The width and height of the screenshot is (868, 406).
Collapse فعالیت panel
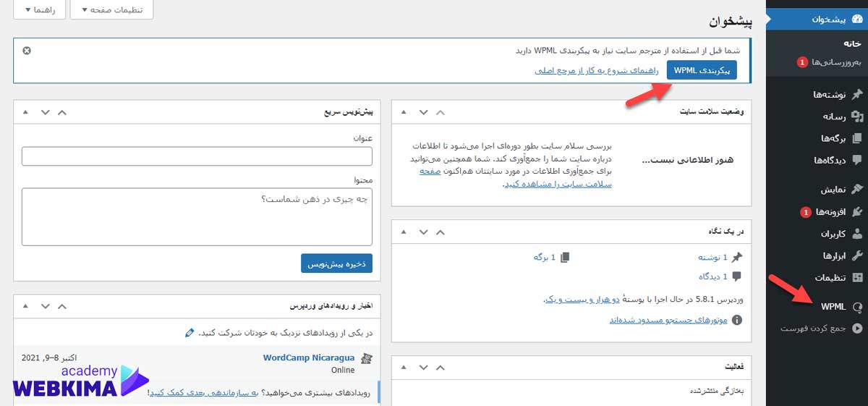click(x=404, y=366)
